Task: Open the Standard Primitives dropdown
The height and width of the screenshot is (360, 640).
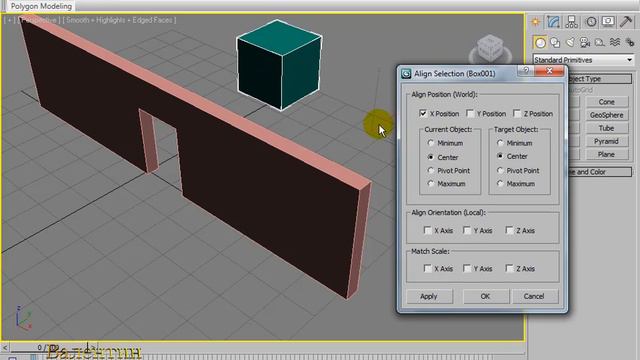Action: coord(584,60)
